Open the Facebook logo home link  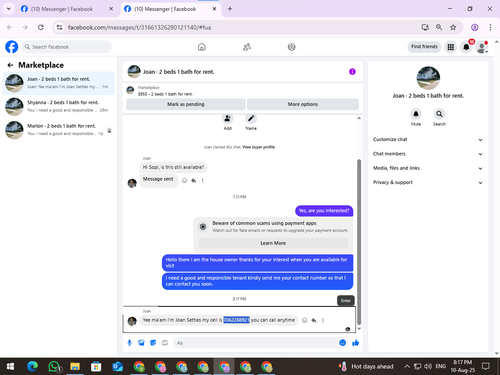coord(12,47)
